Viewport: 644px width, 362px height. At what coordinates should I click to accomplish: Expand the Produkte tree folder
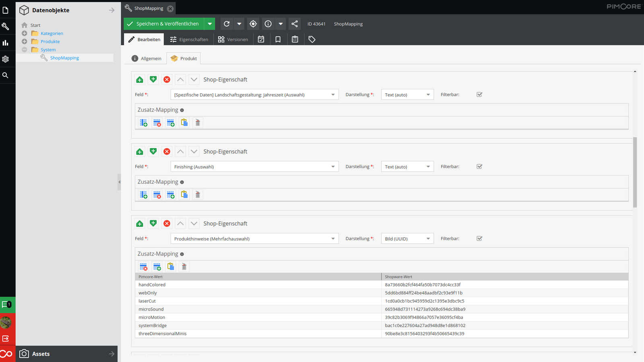pos(25,41)
